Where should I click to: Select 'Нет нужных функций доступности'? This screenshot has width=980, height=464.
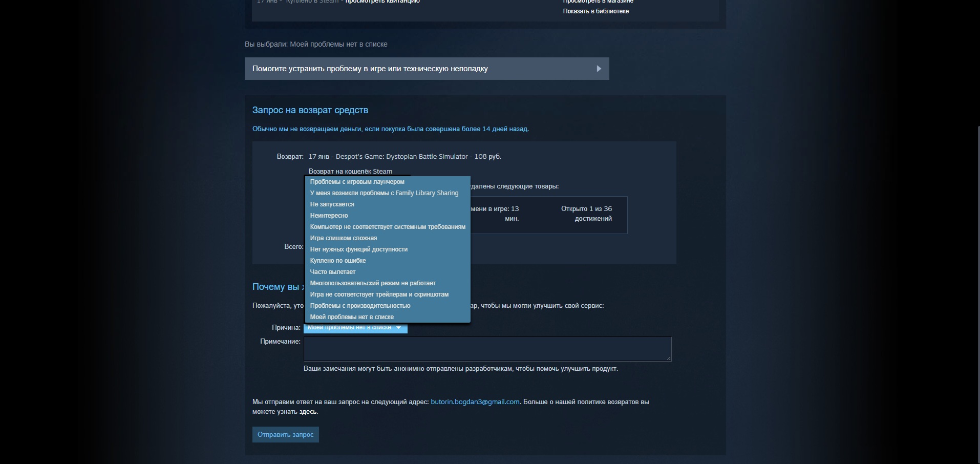pyautogui.click(x=388, y=249)
